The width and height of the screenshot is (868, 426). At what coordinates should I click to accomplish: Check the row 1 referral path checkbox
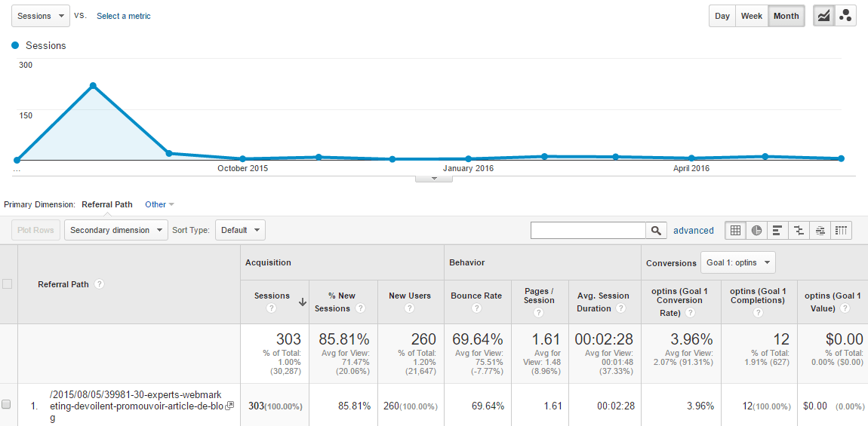pos(7,404)
